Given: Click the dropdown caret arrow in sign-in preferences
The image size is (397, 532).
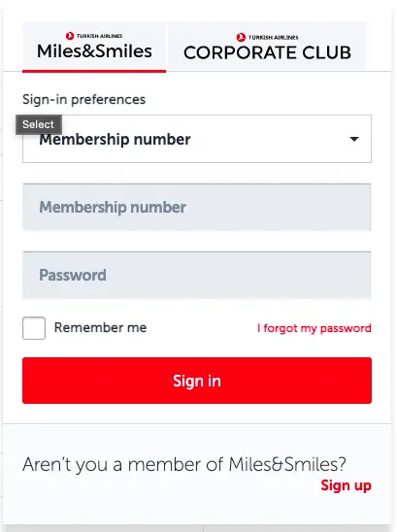Looking at the screenshot, I should tap(354, 139).
